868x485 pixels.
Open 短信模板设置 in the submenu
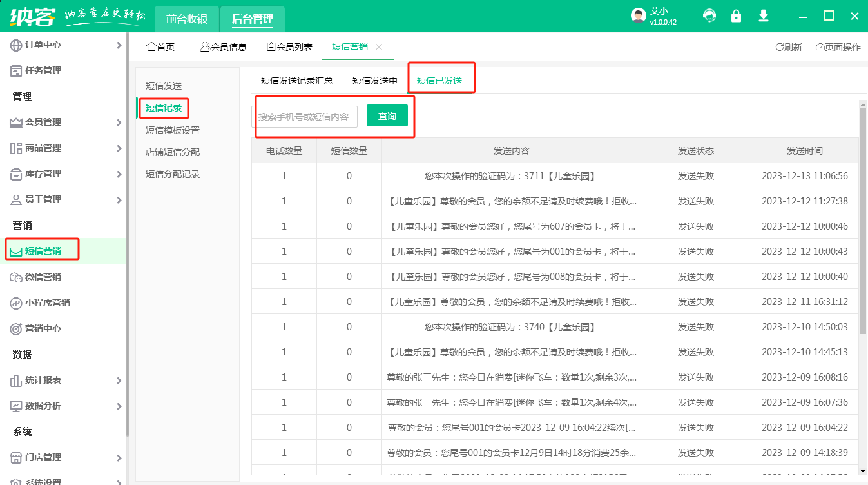(173, 130)
